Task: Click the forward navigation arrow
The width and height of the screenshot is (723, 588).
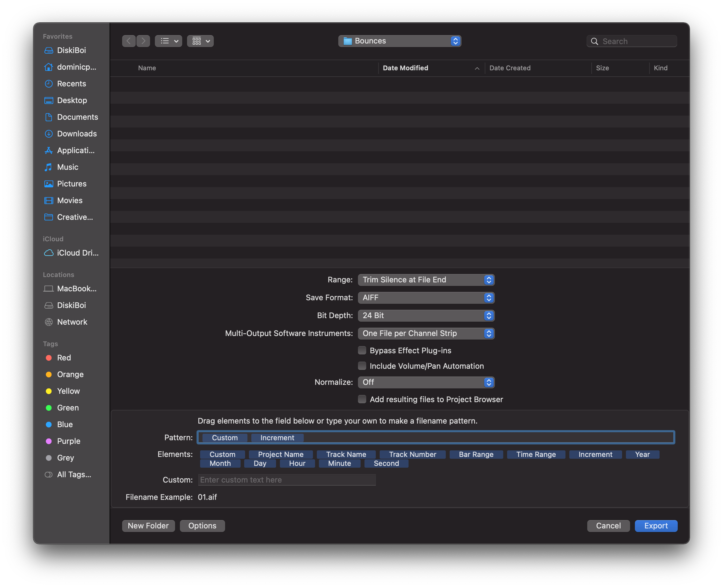Action: [x=143, y=41]
